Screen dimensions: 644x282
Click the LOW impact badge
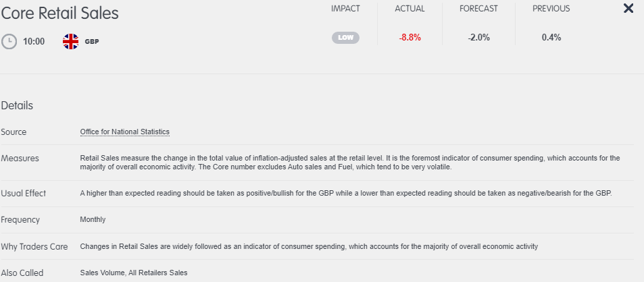tap(345, 38)
